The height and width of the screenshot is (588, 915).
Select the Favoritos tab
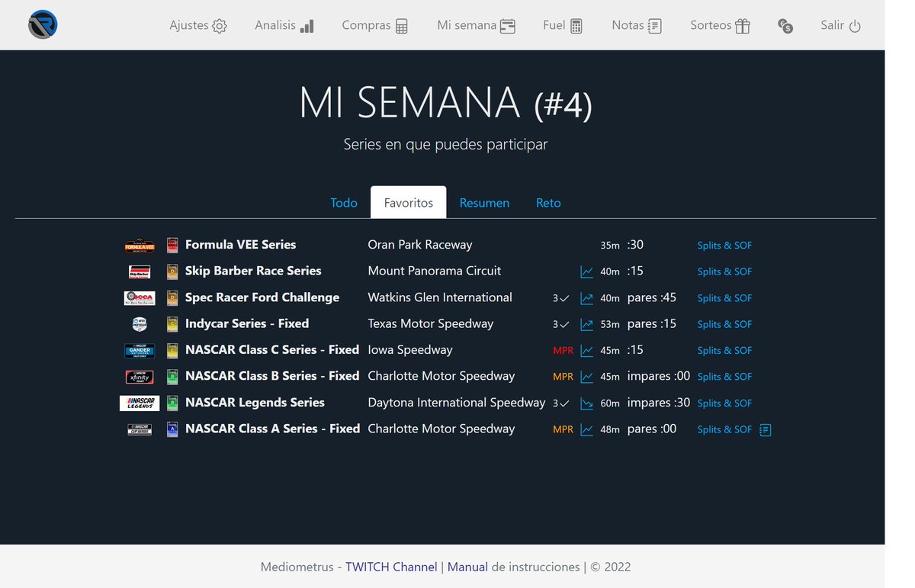409,203
